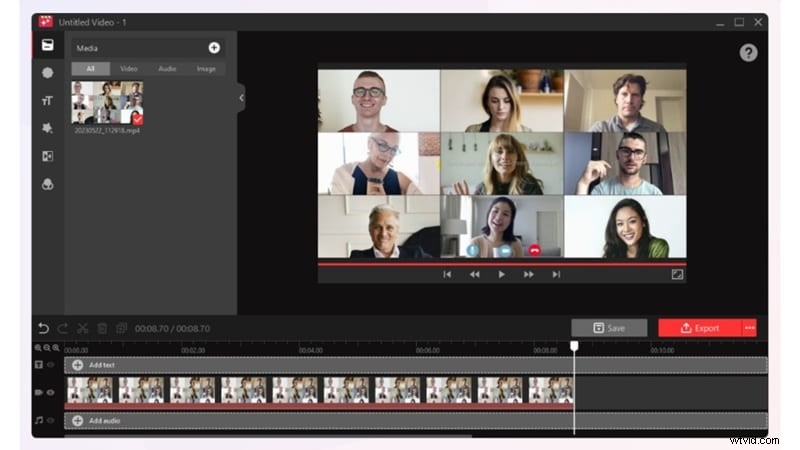Click the Media panel heading
Image resolution: width=800 pixels, height=450 pixels.
(x=87, y=48)
